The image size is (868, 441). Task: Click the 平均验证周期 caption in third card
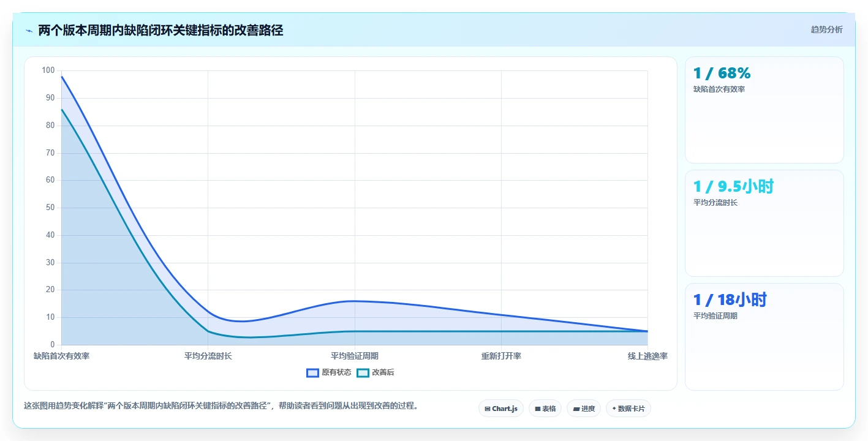click(715, 316)
